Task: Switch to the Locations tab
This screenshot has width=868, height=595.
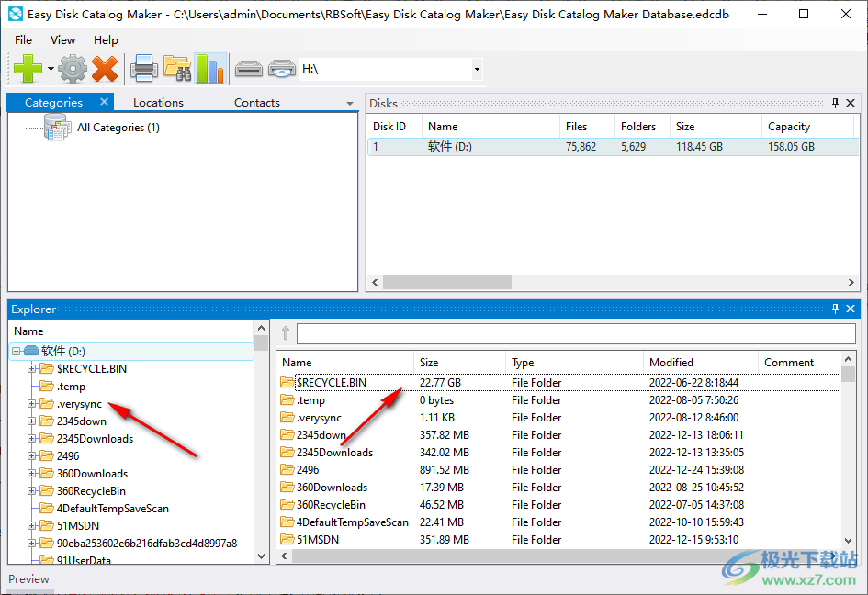Action: (x=158, y=103)
